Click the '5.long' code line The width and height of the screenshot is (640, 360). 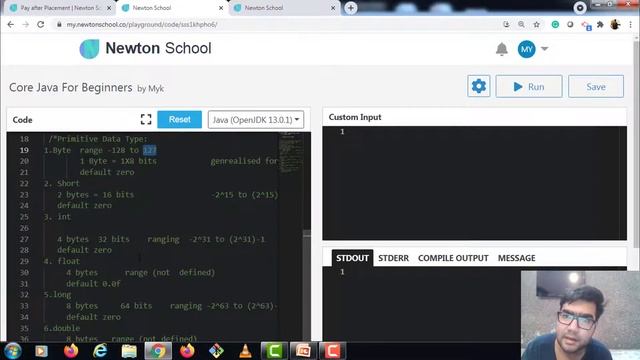pos(57,295)
